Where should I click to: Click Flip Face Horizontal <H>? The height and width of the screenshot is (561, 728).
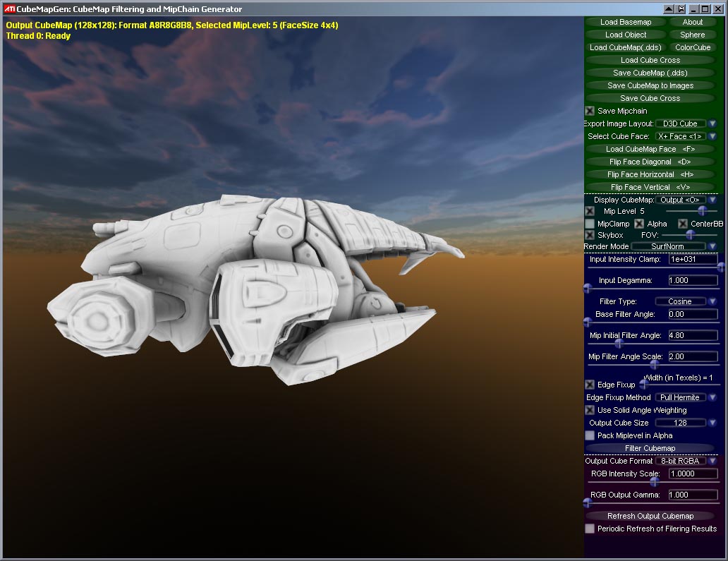click(x=650, y=174)
